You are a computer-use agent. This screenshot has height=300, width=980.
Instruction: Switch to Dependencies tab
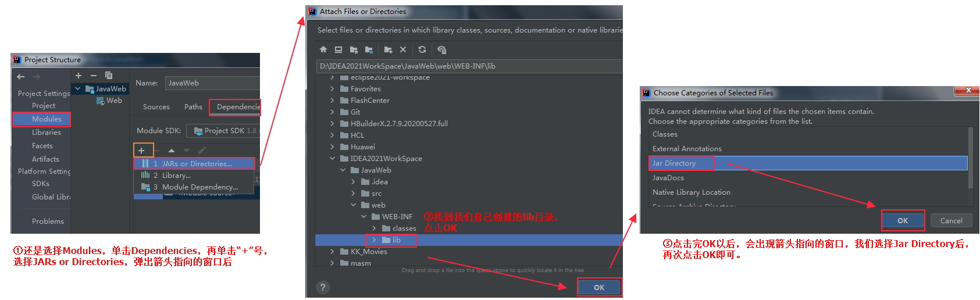click(x=236, y=107)
